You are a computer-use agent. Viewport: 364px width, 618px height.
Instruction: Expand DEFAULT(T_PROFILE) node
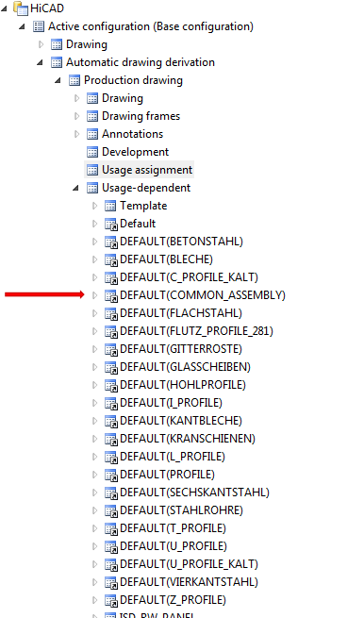(94, 528)
